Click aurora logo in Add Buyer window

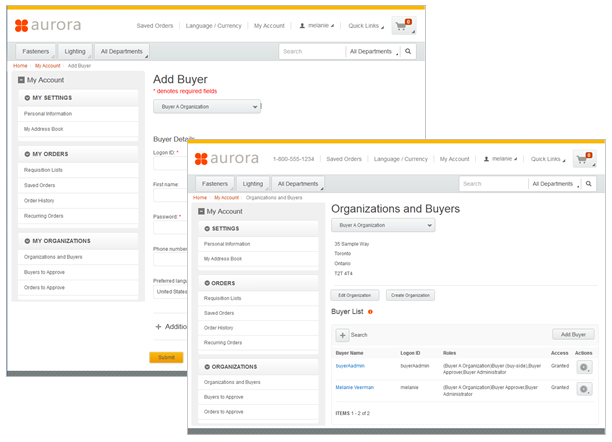coord(48,25)
